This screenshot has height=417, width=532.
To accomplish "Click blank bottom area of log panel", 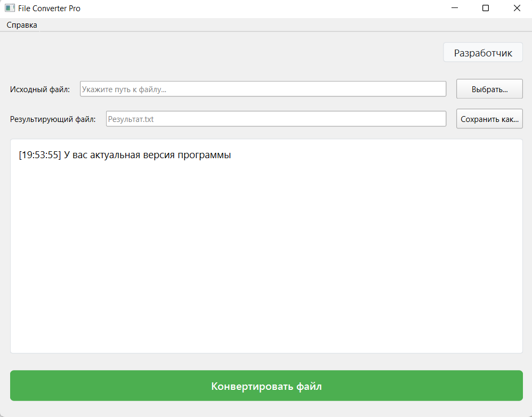I will (266, 330).
